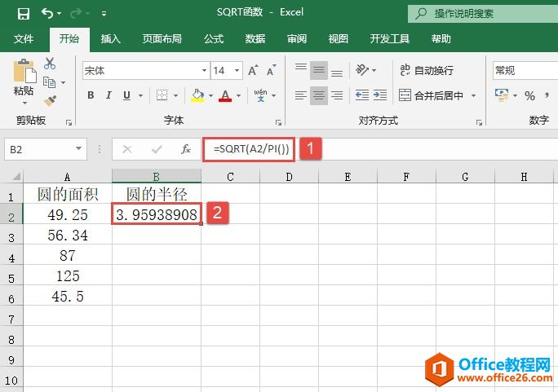
Task: Click the 合并后居中 button
Action: point(431,95)
